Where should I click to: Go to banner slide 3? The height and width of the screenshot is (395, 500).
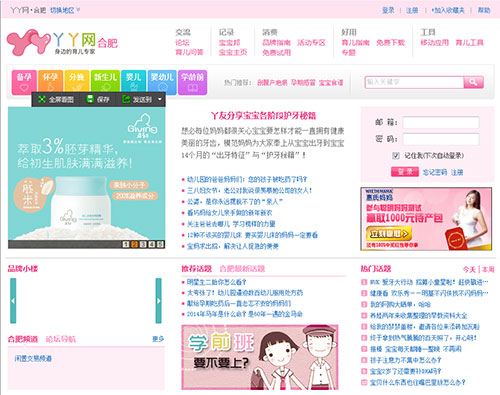coord(143,244)
